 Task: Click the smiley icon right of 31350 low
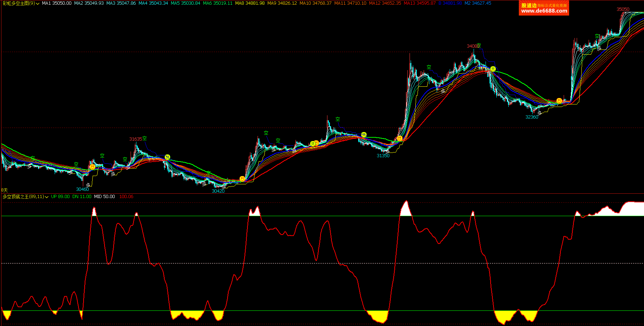click(x=399, y=138)
